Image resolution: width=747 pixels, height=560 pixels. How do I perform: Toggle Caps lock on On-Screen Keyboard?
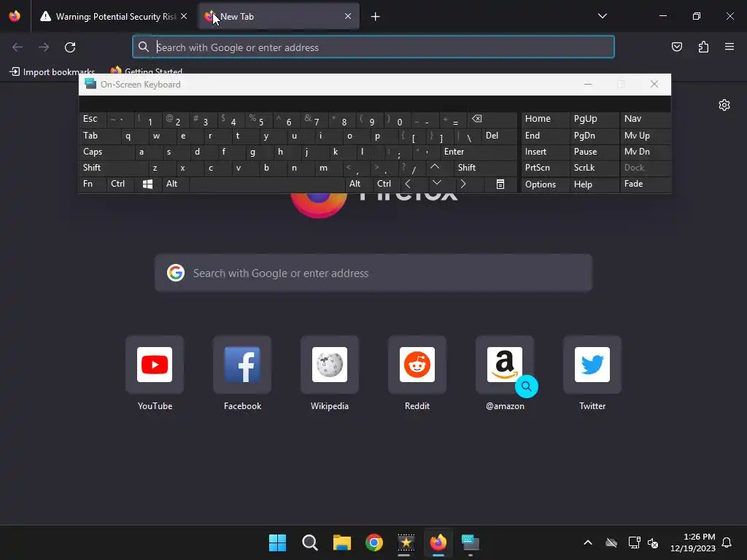106,152
